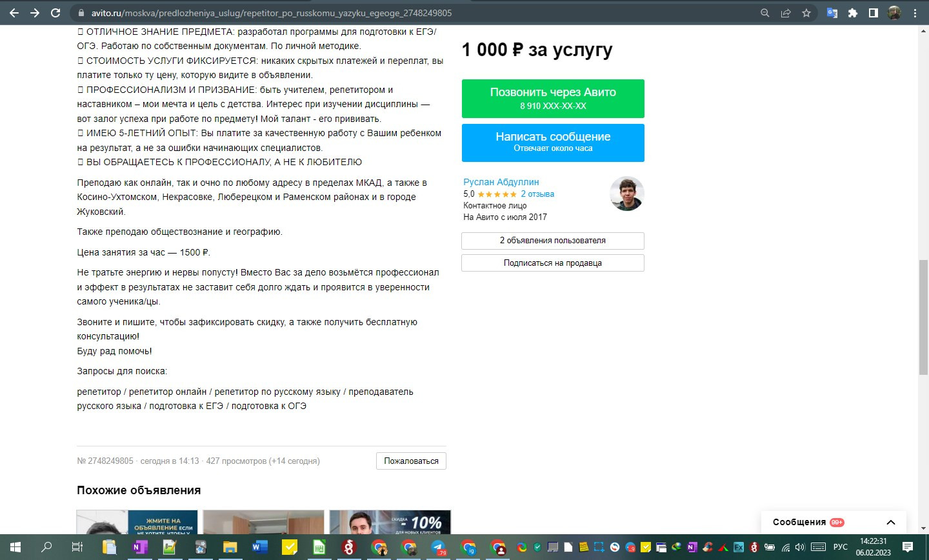The image size is (929, 560).
Task: Open the Google Translate extension
Action: pyautogui.click(x=832, y=13)
